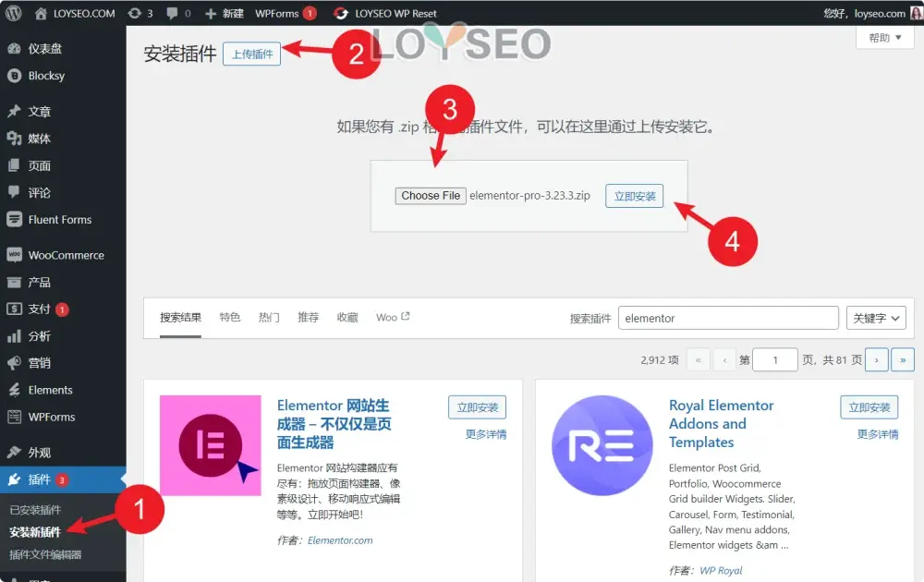Image resolution: width=924 pixels, height=582 pixels.
Task: Switch to 特色 tab
Action: (230, 318)
